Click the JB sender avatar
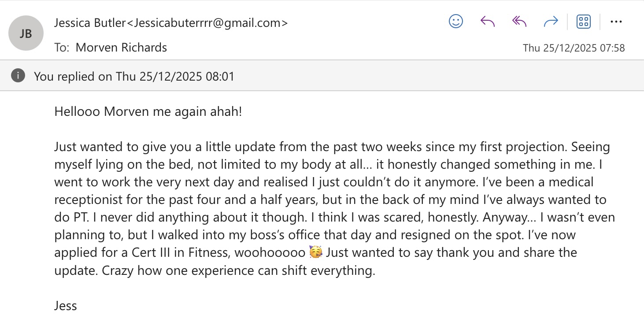 [26, 33]
